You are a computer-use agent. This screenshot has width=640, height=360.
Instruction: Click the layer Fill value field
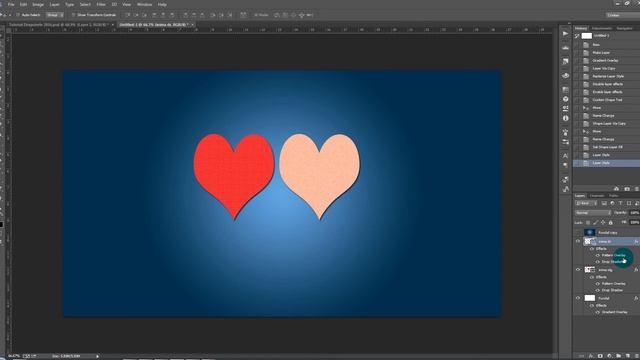click(x=634, y=222)
